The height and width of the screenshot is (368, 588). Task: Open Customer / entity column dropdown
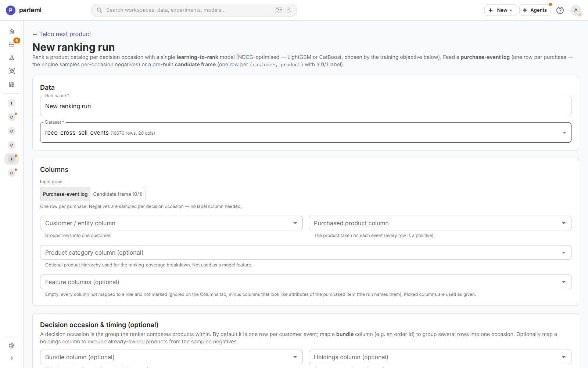(x=171, y=223)
